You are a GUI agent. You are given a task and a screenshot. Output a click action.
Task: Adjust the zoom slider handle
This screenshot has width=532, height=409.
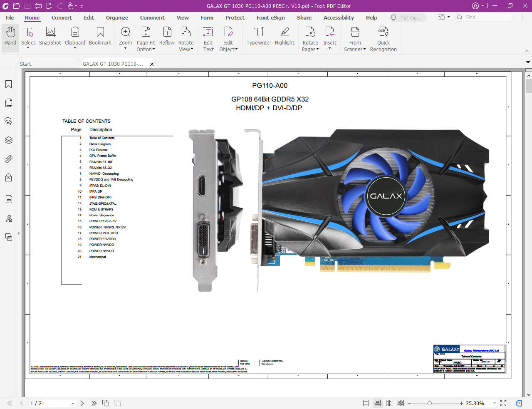pyautogui.click(x=430, y=403)
